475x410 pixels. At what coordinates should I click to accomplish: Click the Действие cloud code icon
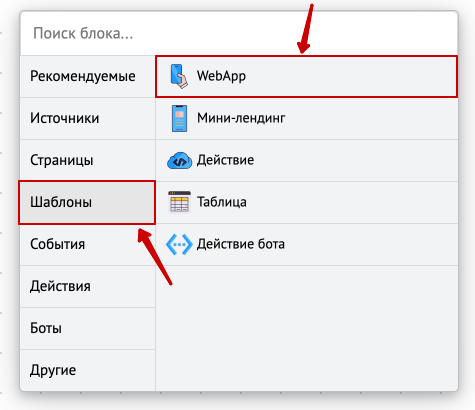(x=179, y=160)
